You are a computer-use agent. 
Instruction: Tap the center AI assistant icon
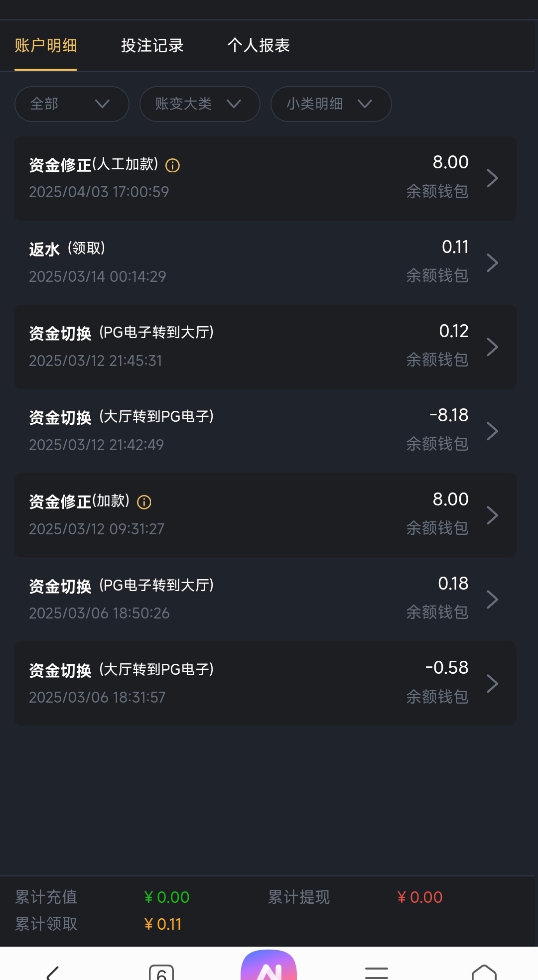269,967
